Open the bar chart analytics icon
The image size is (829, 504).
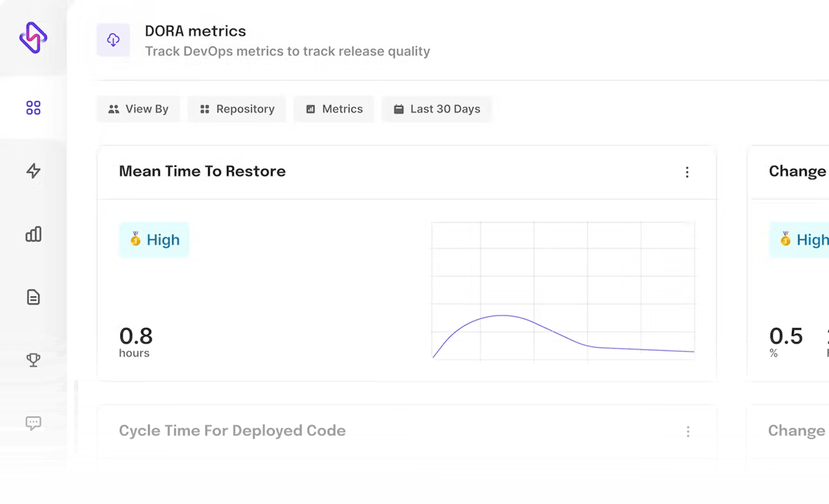[33, 234]
